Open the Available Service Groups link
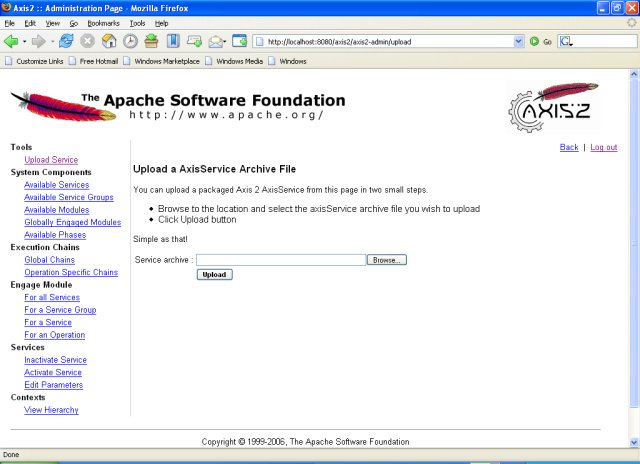 (x=69, y=197)
